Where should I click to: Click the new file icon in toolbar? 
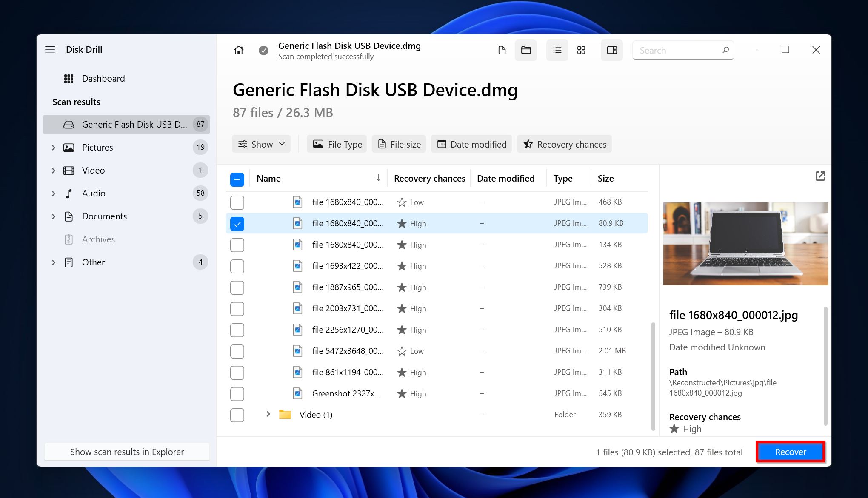click(x=502, y=49)
